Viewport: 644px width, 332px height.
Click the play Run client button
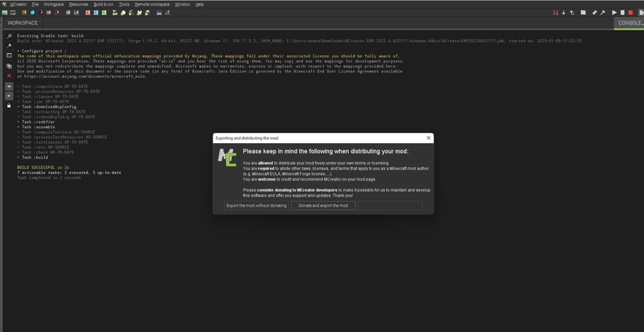pos(614,12)
